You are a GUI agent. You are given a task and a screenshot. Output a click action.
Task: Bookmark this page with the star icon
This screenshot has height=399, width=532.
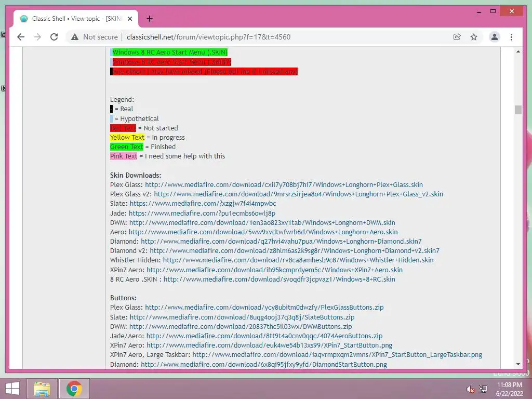474,37
